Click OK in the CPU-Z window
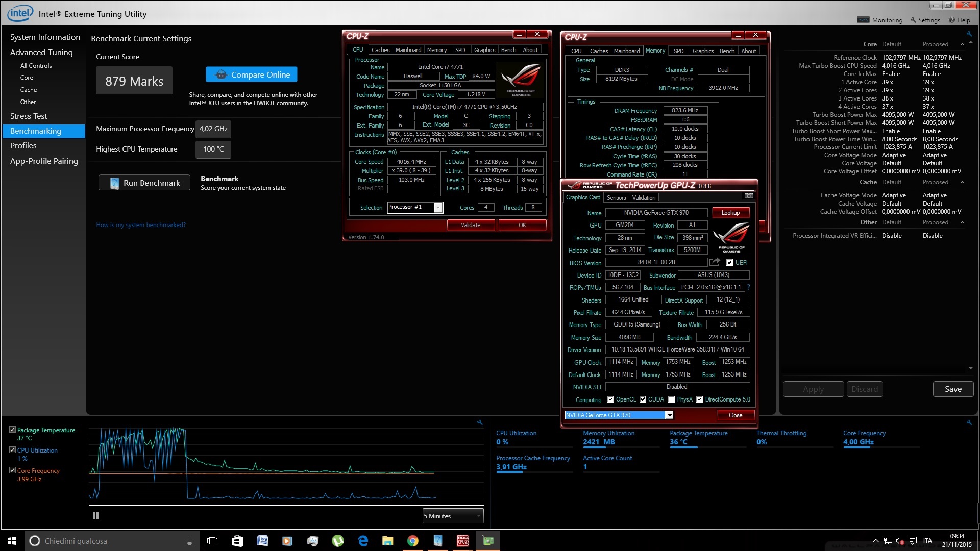This screenshot has width=980, height=551. coord(522,225)
